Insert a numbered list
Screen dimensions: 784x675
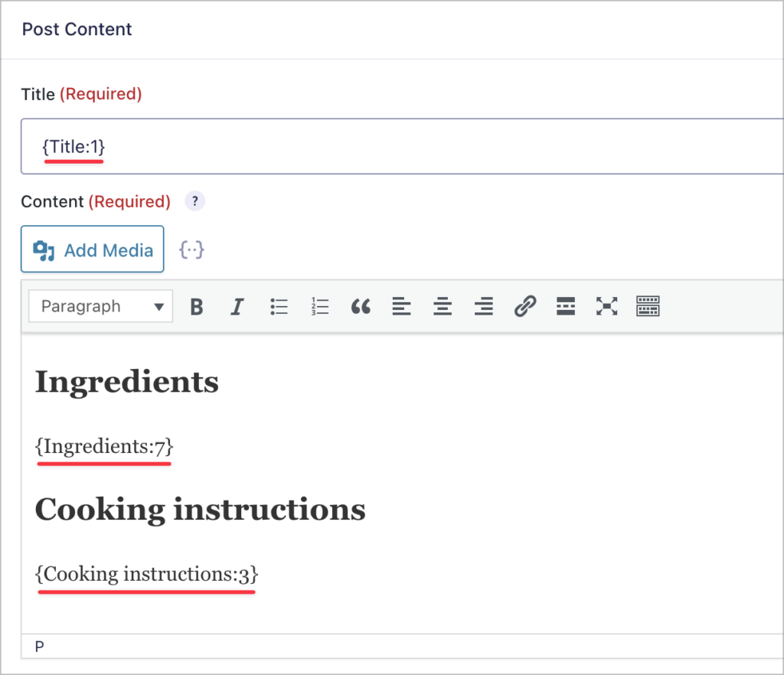click(x=319, y=306)
